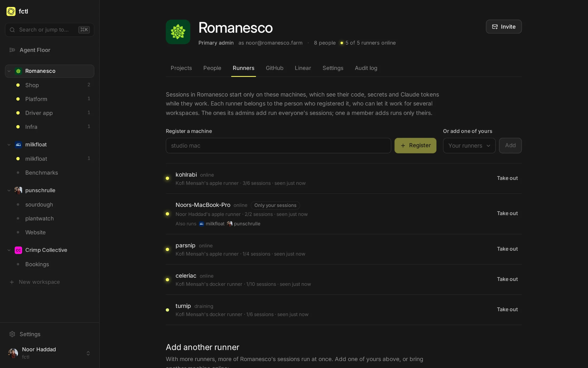Screen dimensions: 588x368
Task: Click the search magnifier icon
Action: [12, 30]
